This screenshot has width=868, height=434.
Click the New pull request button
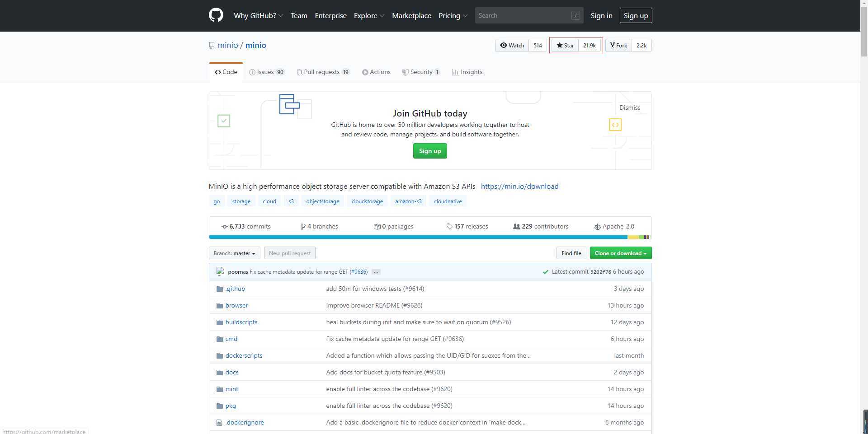pos(290,253)
